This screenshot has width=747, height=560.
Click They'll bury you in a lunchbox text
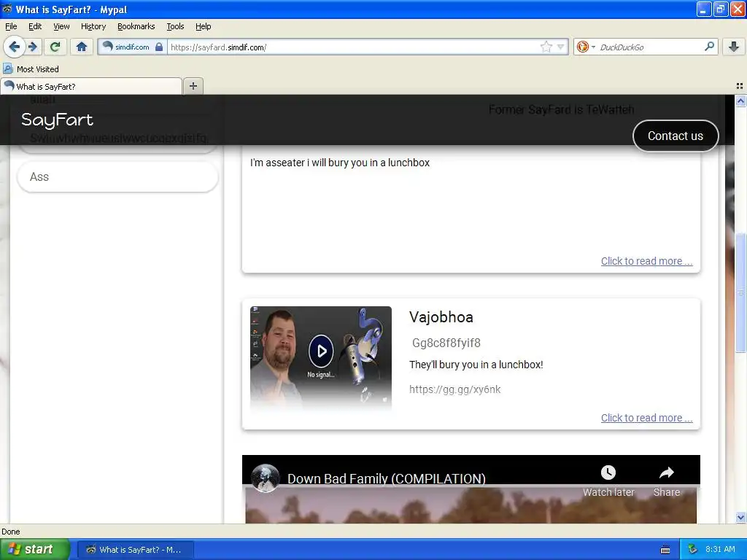coord(476,365)
